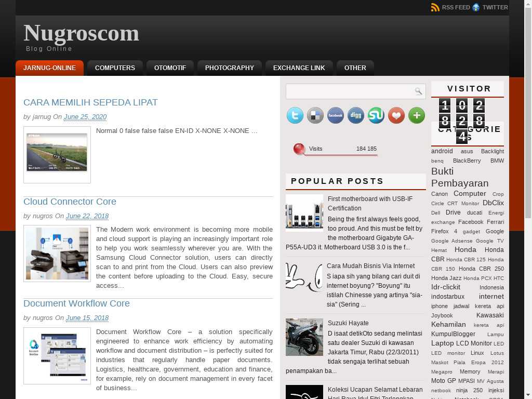Open the EXCHANGE LINK tab
532x399 pixels.
tap(299, 68)
